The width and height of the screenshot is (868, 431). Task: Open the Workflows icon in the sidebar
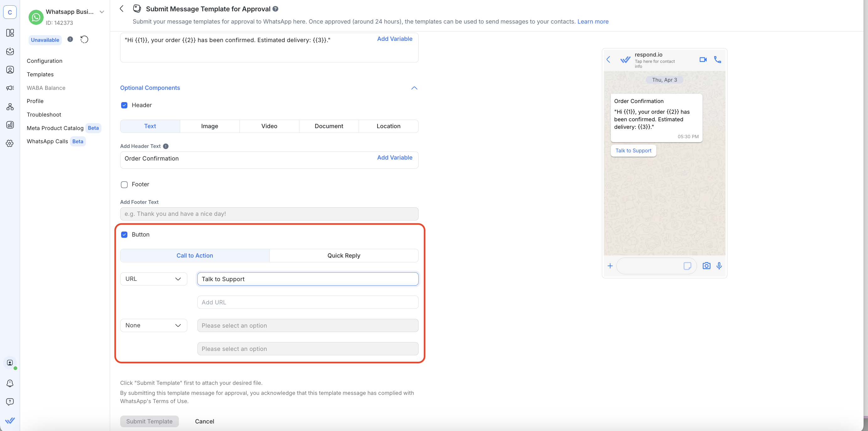click(x=10, y=107)
